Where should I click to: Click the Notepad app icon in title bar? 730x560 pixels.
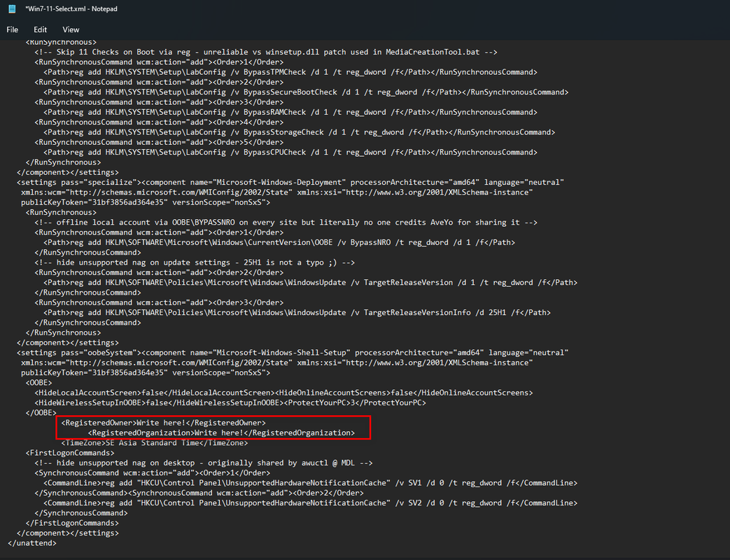(x=12, y=9)
